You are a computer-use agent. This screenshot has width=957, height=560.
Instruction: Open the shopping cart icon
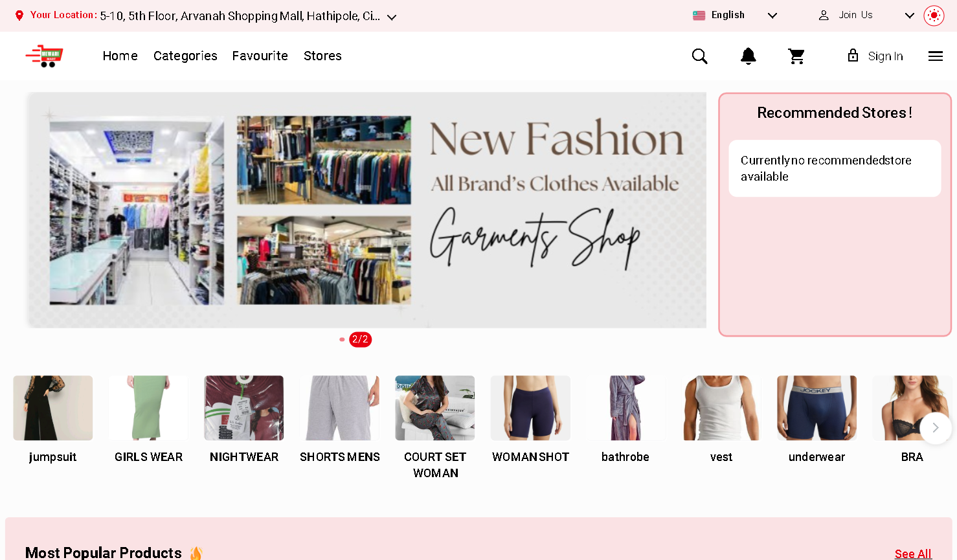(x=796, y=56)
